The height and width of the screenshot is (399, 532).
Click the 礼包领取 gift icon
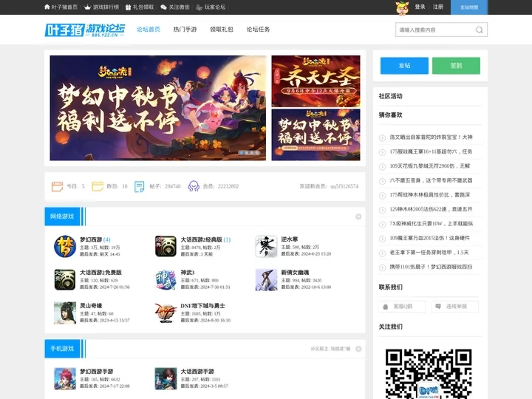click(128, 7)
